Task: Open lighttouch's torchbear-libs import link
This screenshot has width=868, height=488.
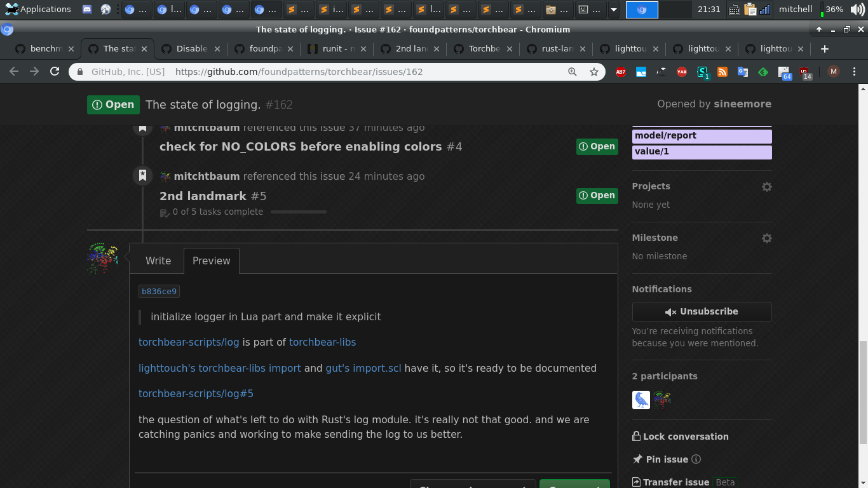Action: tap(220, 368)
